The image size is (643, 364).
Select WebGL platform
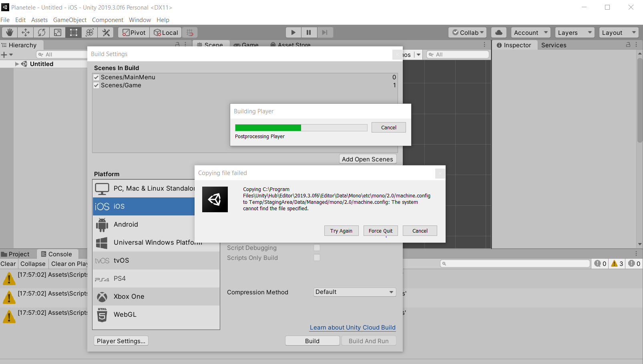coord(156,315)
